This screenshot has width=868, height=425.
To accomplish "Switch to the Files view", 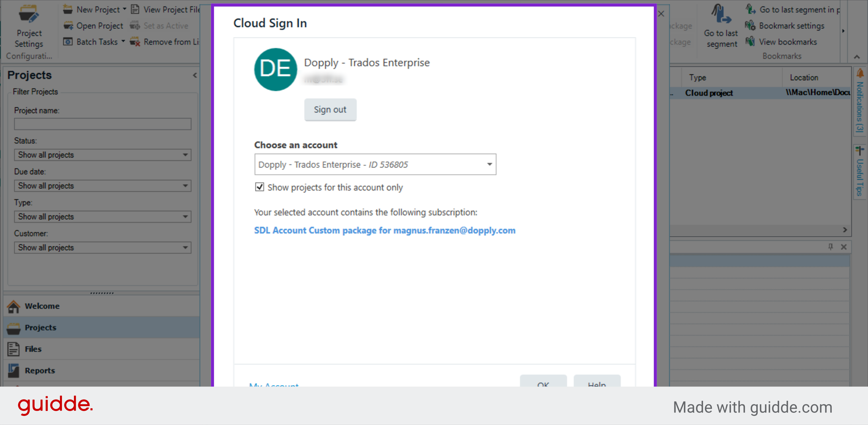I will coord(102,349).
